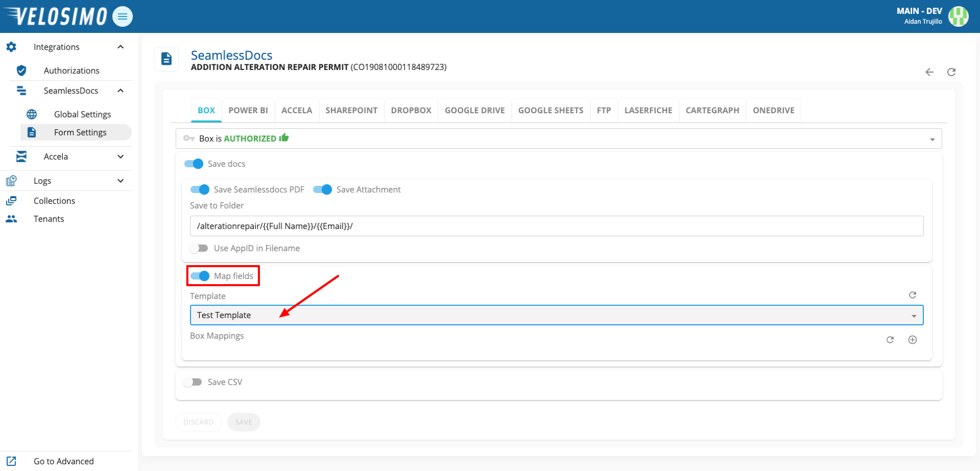Click the Velosimo logo
This screenshot has width=980, height=471.
(x=55, y=16)
